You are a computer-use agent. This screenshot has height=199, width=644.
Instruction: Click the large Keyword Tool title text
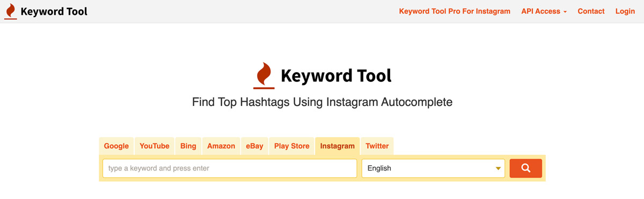336,76
